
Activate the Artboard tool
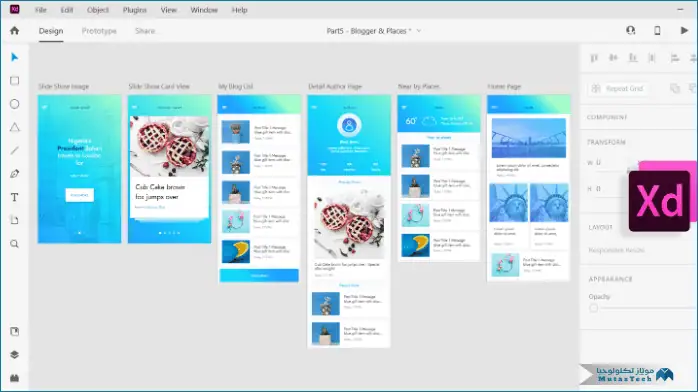click(x=15, y=221)
